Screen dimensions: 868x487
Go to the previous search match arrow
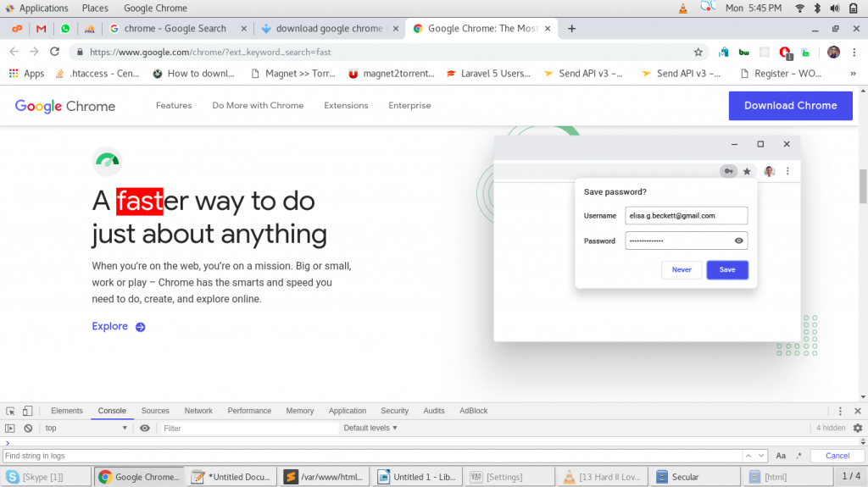point(748,456)
